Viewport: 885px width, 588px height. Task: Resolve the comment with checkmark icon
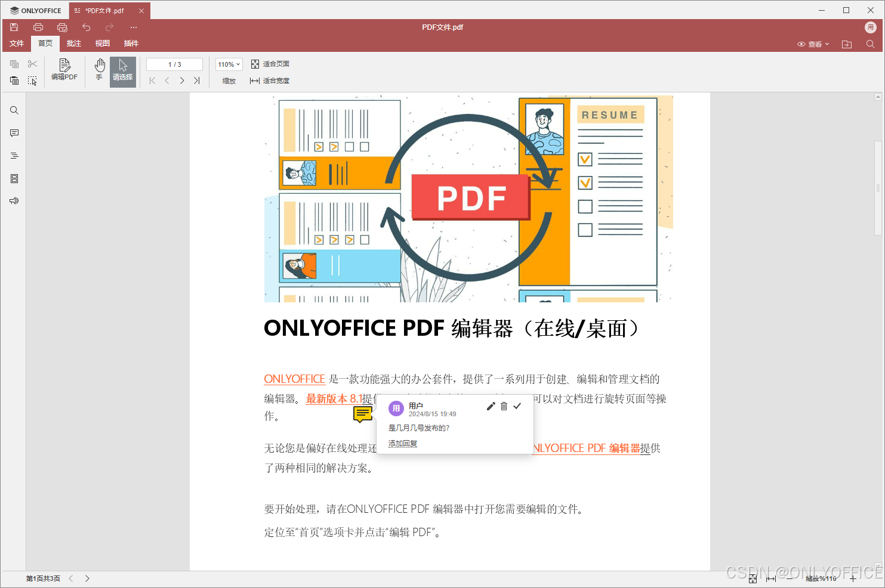pos(517,406)
